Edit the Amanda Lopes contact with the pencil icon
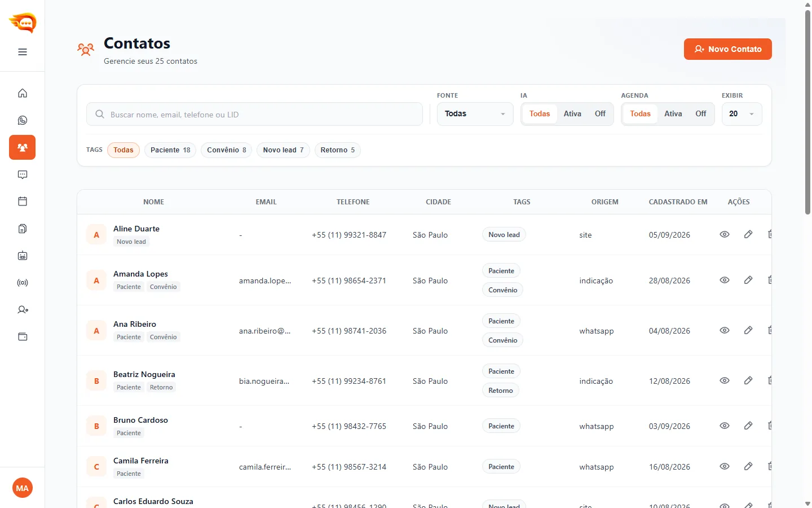 pyautogui.click(x=748, y=280)
